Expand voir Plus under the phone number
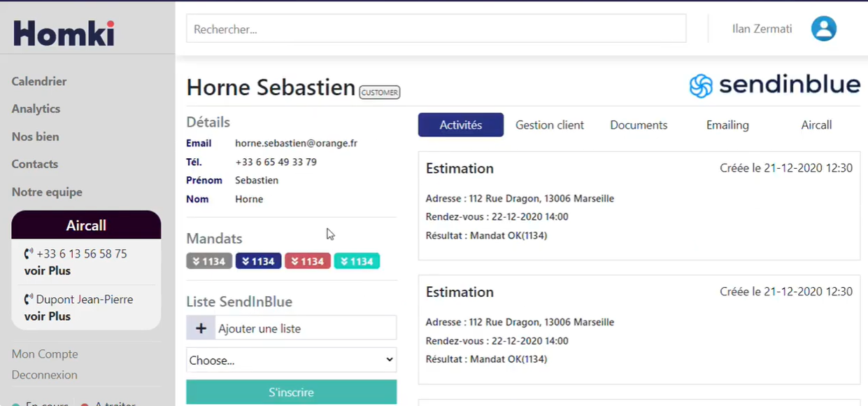The image size is (868, 406). click(x=48, y=271)
